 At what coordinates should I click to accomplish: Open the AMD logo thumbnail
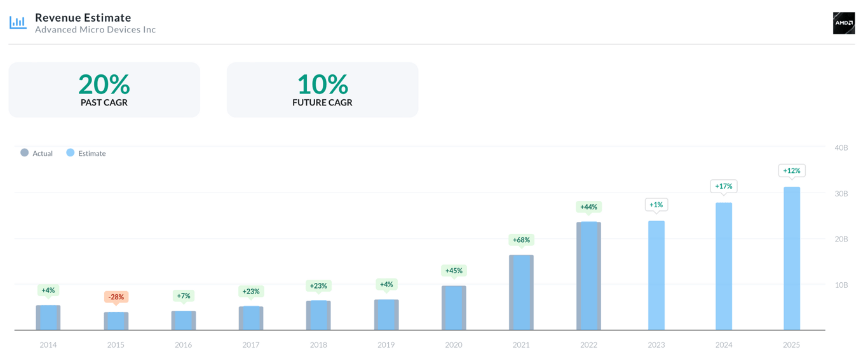coord(844,23)
